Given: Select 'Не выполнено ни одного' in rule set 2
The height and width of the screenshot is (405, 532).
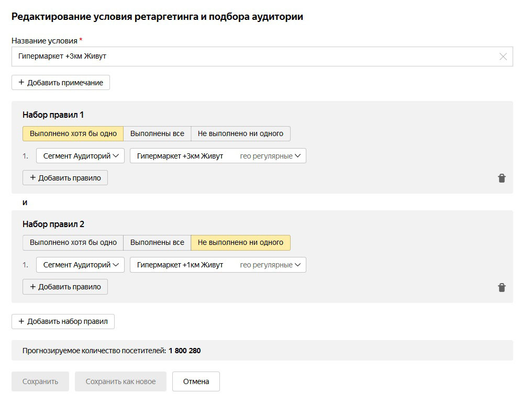Looking at the screenshot, I should click(x=240, y=242).
